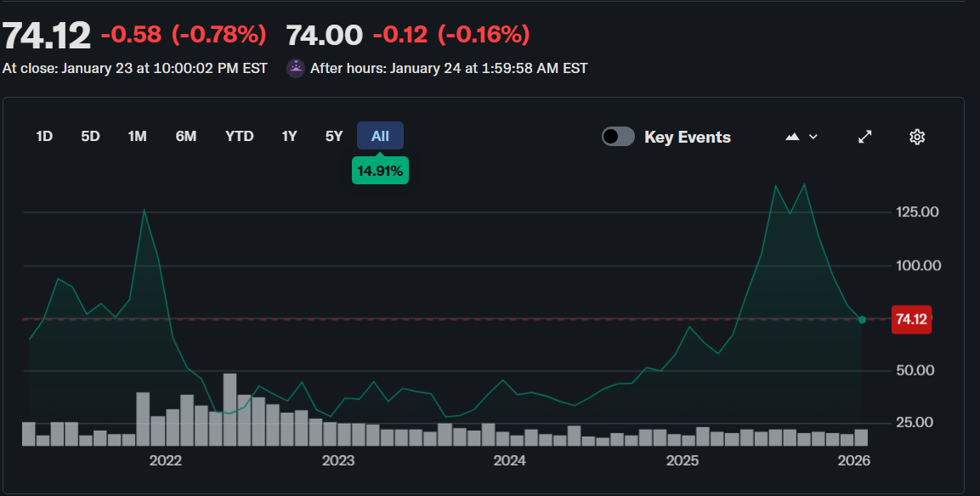Click the 2025 axis label
Viewport: 980px width, 496px height.
tap(682, 460)
